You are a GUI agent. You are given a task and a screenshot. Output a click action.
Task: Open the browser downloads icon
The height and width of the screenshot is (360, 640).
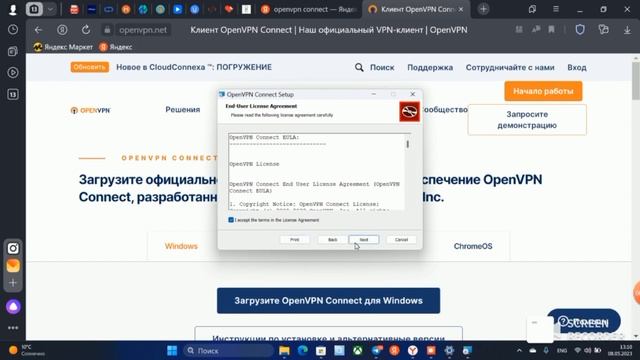pos(627,30)
